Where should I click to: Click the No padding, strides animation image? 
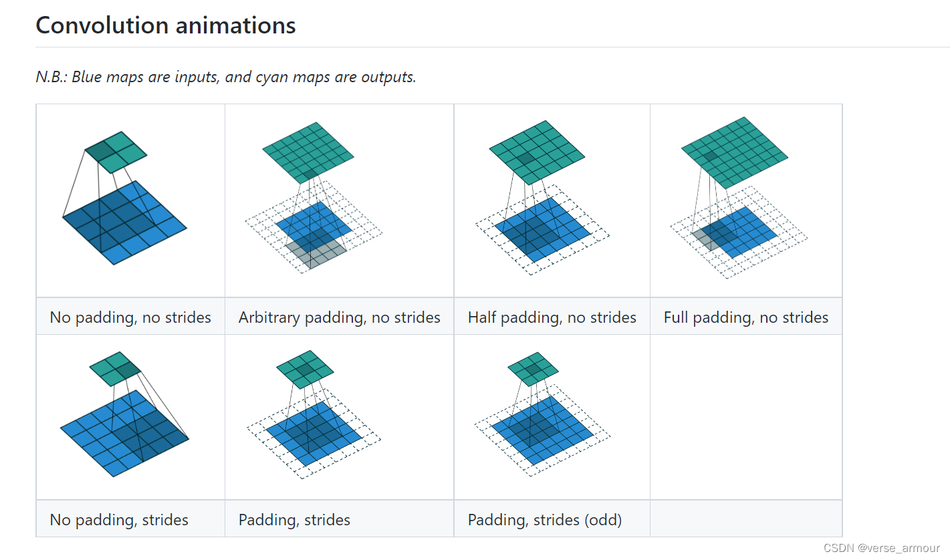125,414
